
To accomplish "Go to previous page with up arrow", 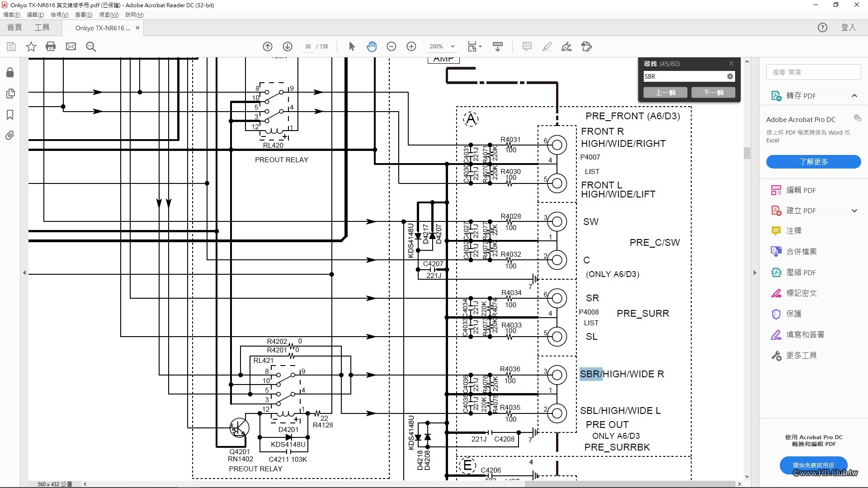I will tap(268, 47).
